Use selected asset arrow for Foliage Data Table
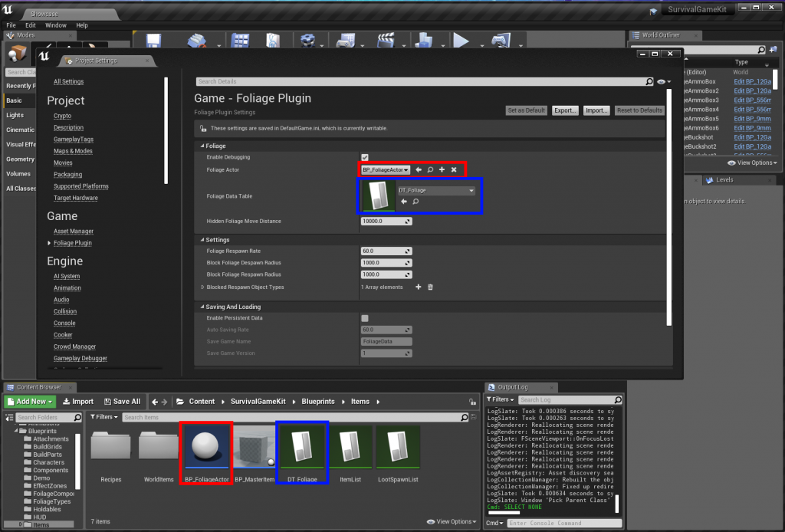The height and width of the screenshot is (532, 785). 404,202
